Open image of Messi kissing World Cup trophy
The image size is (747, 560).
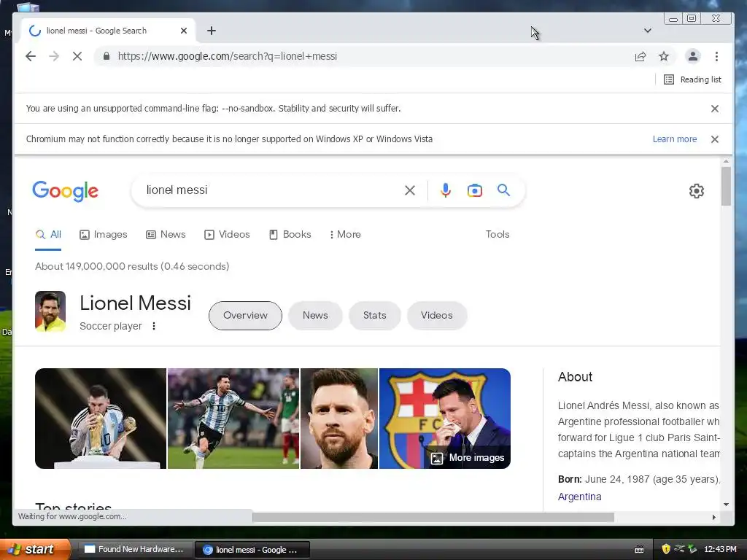[x=101, y=418]
